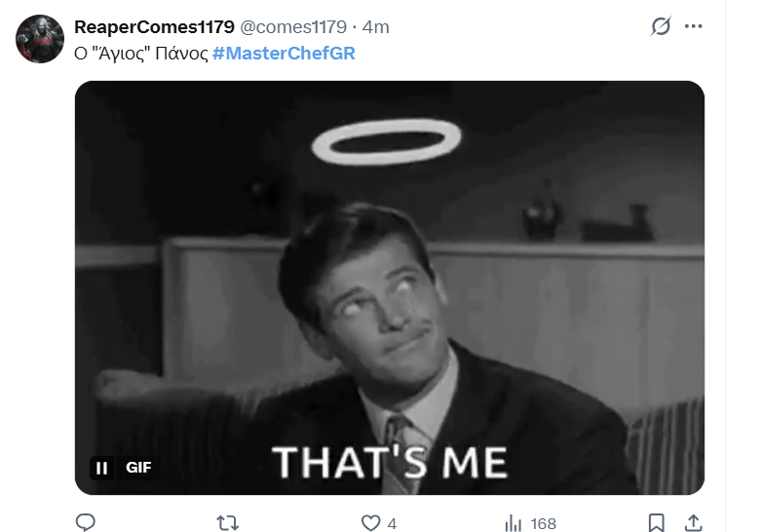Click the 168 views count
Screen dimensions: 762x532
543,523
